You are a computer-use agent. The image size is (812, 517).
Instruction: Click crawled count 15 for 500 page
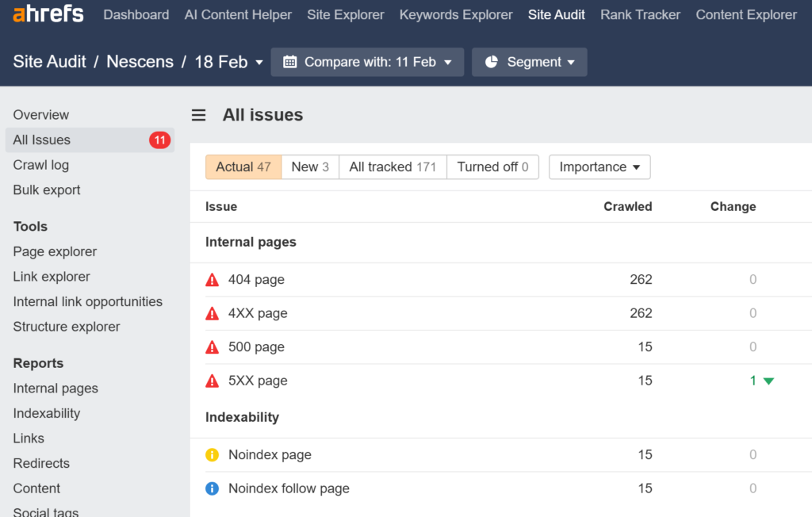coord(645,347)
